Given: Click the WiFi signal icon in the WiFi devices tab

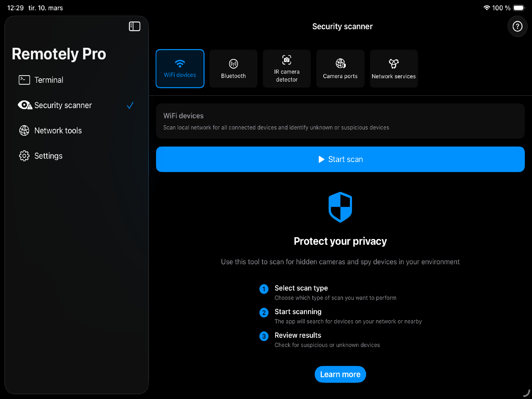Looking at the screenshot, I should click(180, 64).
